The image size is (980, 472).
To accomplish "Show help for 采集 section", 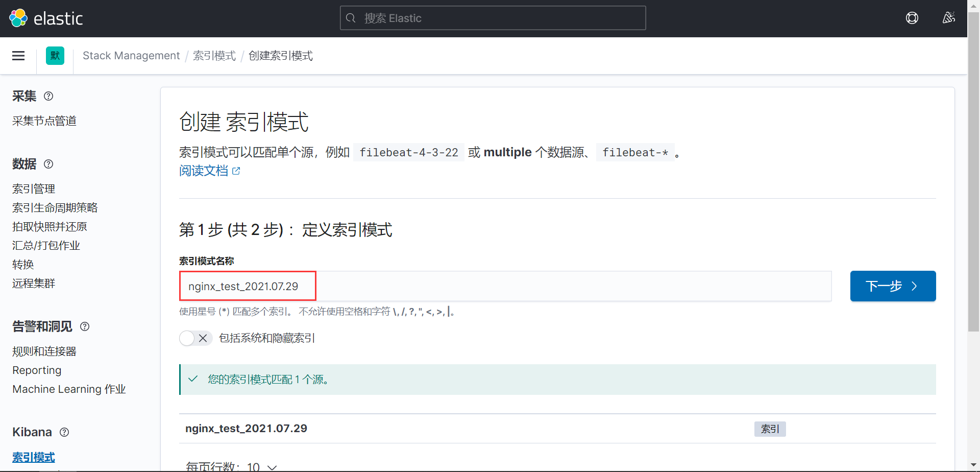I will [48, 96].
